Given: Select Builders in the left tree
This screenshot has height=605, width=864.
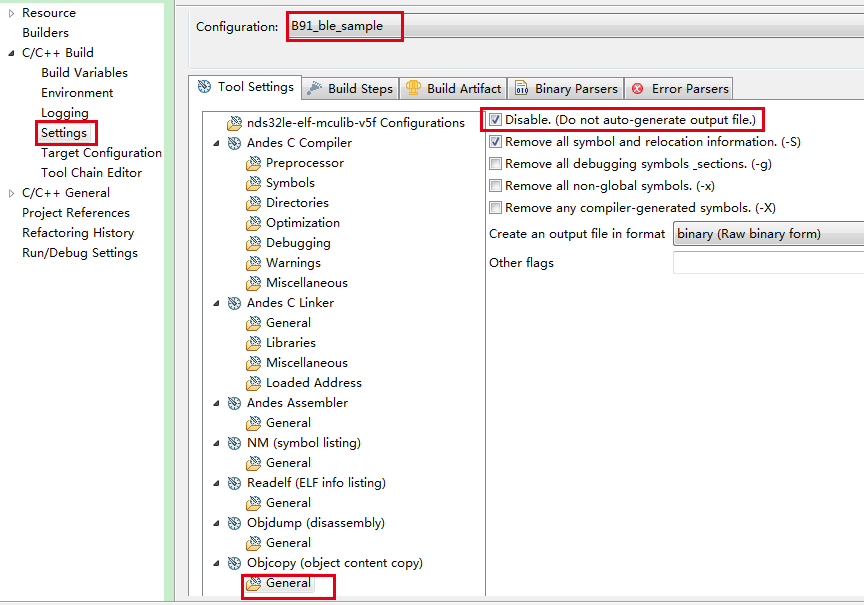Looking at the screenshot, I should [x=45, y=33].
